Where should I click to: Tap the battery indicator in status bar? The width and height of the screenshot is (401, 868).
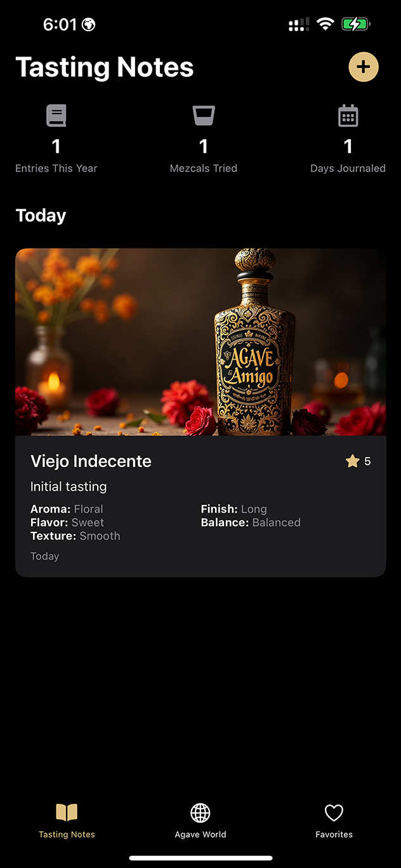coord(356,25)
